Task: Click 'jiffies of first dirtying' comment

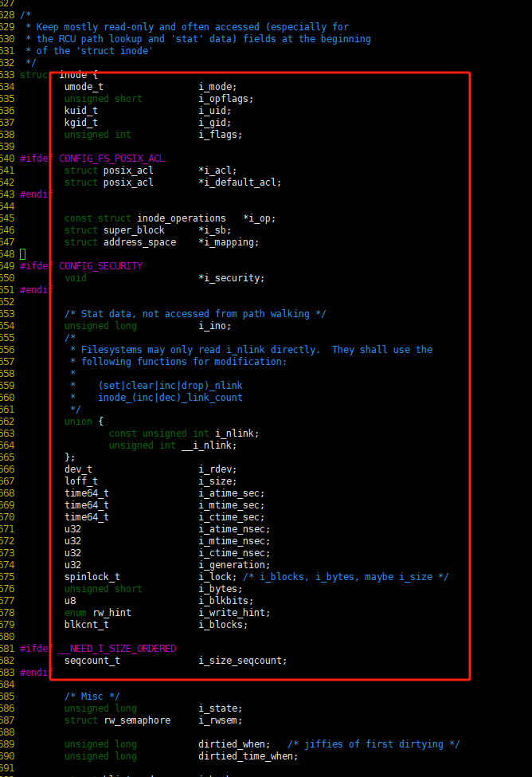Action: pos(374,744)
